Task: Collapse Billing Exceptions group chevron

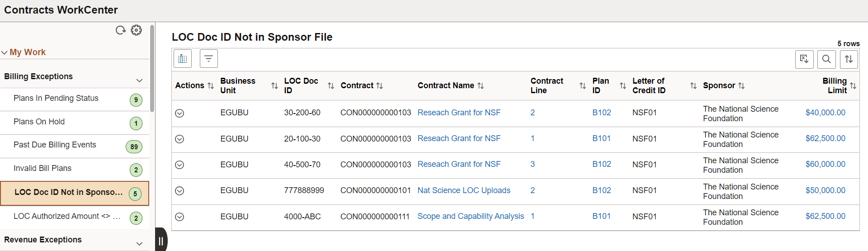Action: coord(139,81)
